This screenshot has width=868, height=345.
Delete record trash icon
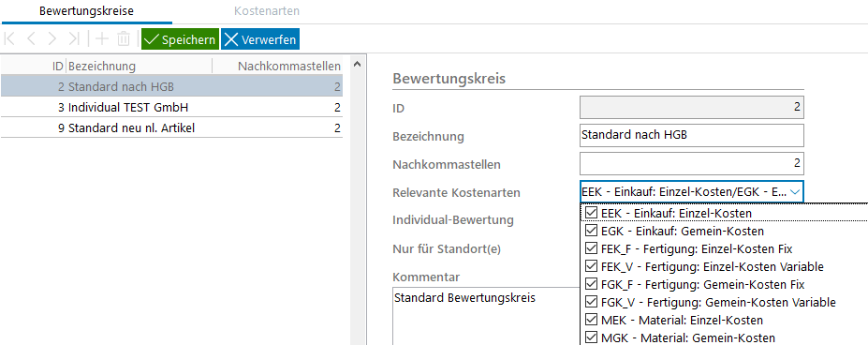pos(124,38)
